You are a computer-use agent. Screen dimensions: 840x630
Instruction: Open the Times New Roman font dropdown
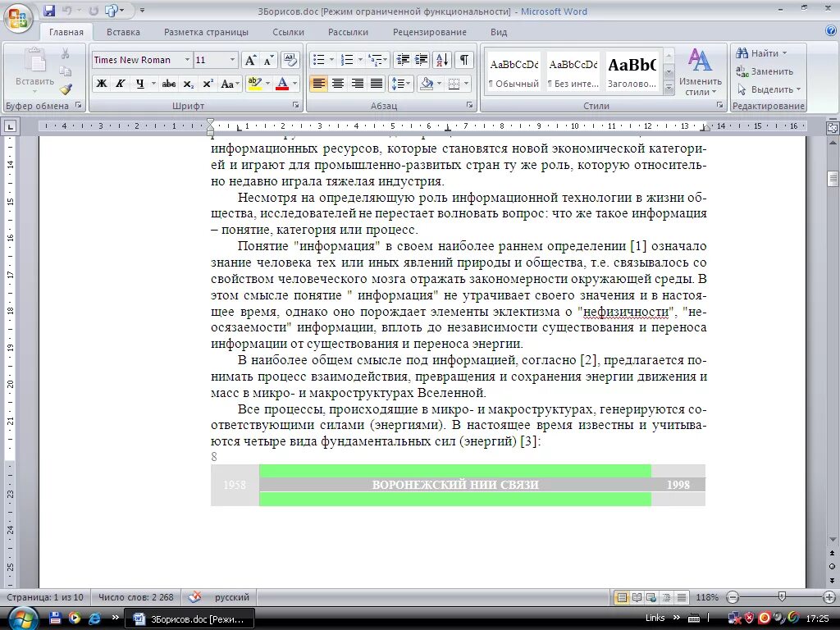pyautogui.click(x=188, y=60)
